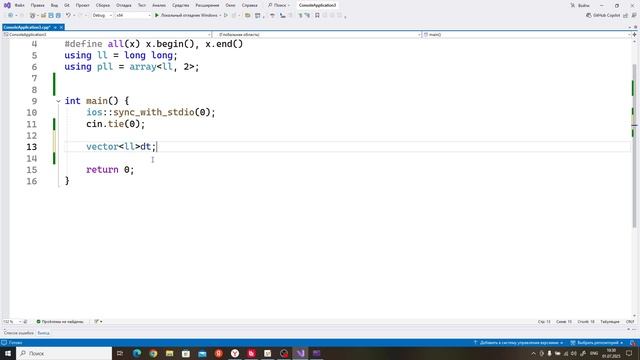Open Yandex red icon on taskbar
The image size is (640, 360).
point(218,353)
